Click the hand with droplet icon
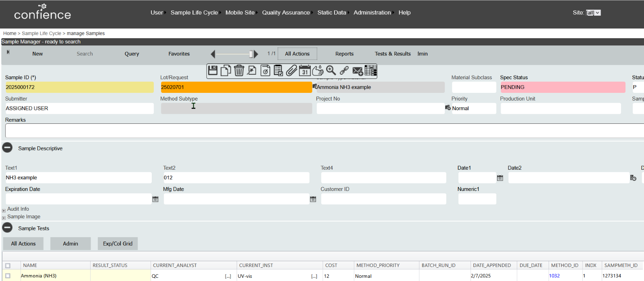The image size is (644, 281). click(x=318, y=71)
